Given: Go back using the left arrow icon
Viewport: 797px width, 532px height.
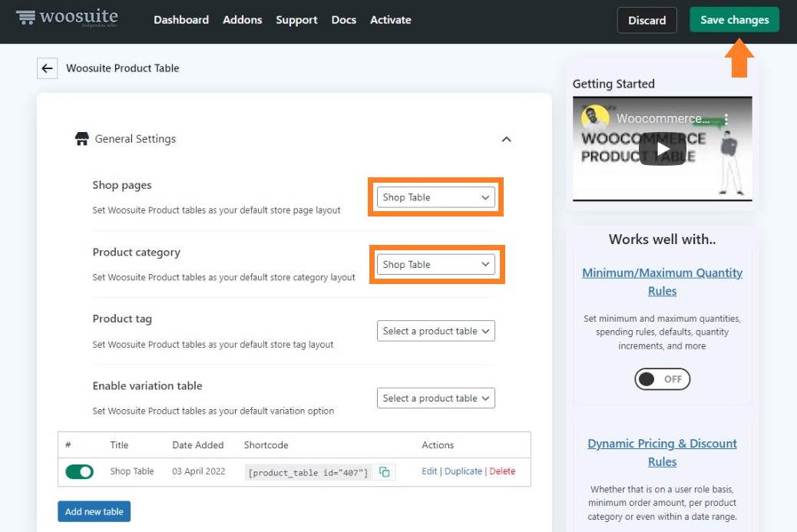Looking at the screenshot, I should [x=48, y=68].
